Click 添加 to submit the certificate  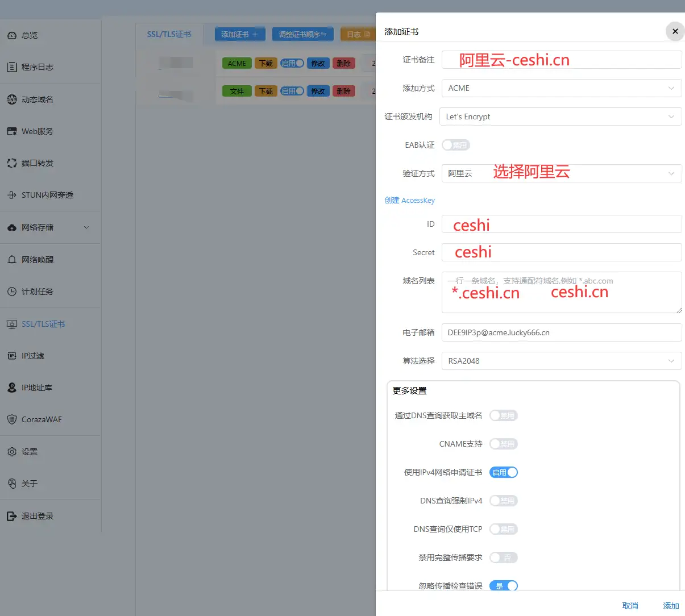tap(670, 606)
